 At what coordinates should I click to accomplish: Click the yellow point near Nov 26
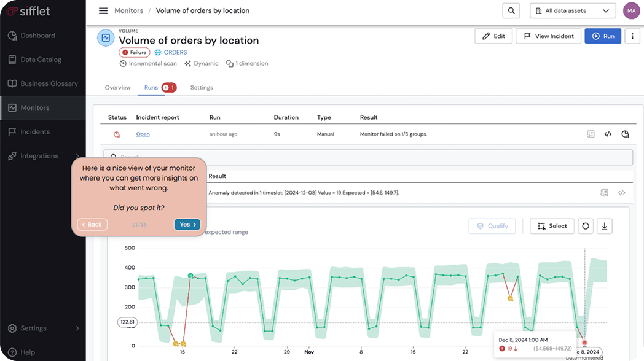tap(510, 298)
